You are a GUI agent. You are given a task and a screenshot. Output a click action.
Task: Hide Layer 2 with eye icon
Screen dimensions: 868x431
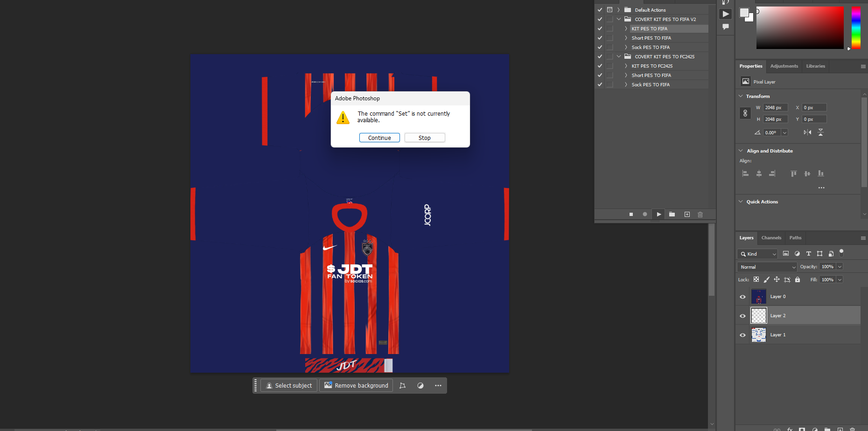pos(742,316)
